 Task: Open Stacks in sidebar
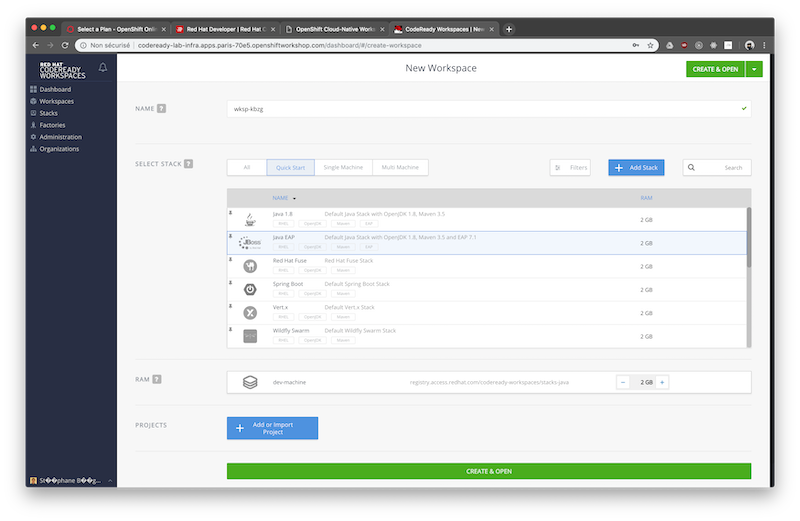48,113
